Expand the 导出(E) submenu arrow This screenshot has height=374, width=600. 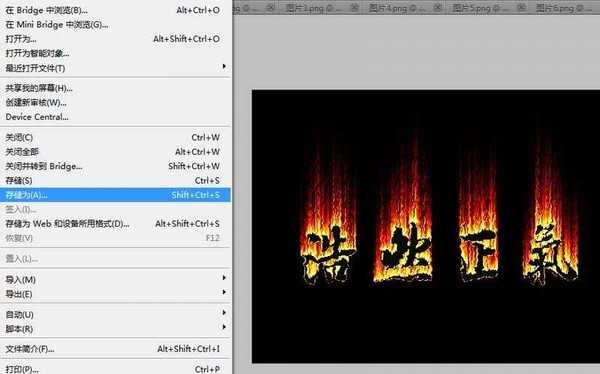pyautogui.click(x=224, y=292)
